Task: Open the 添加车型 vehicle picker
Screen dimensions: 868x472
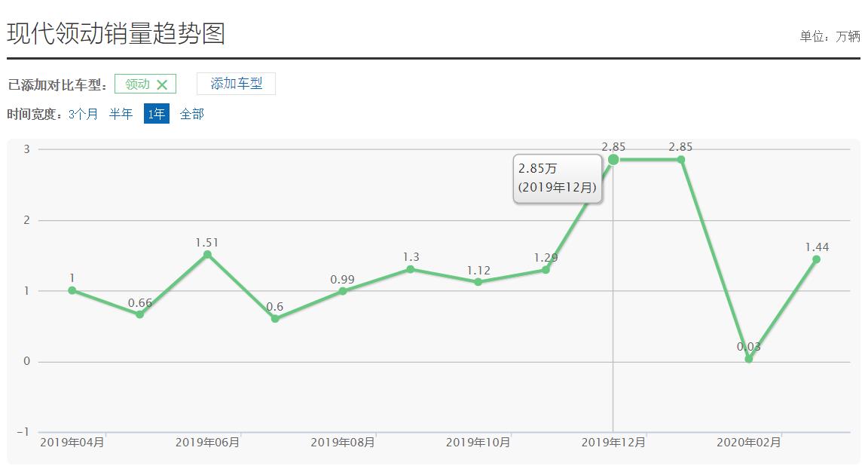Action: coord(236,84)
